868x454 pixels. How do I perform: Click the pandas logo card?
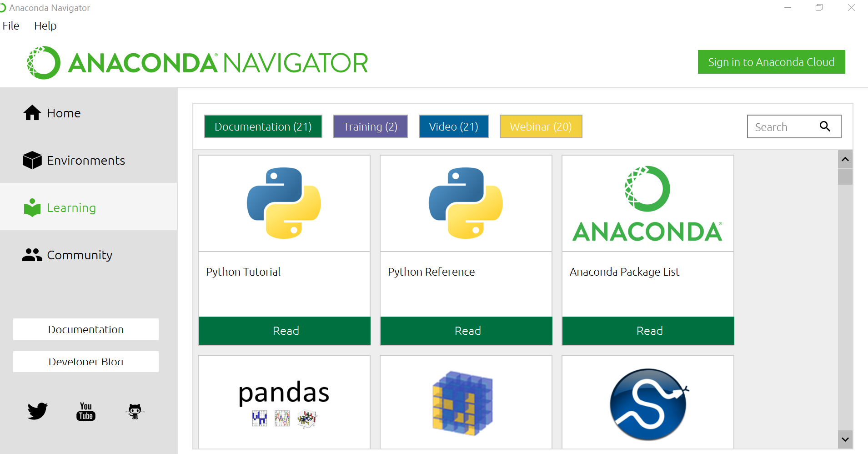[x=284, y=402]
